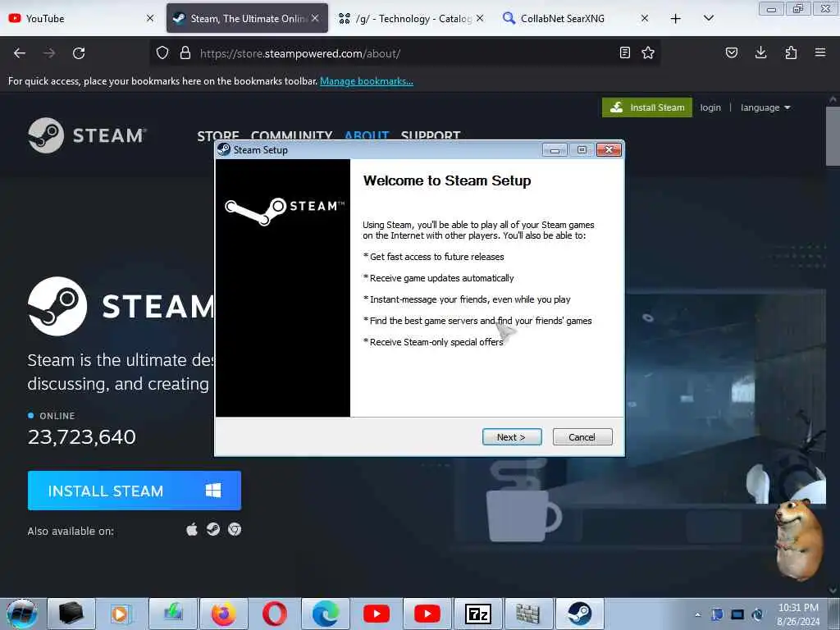Open the Pocket save icon
The image size is (840, 630).
pos(731,52)
